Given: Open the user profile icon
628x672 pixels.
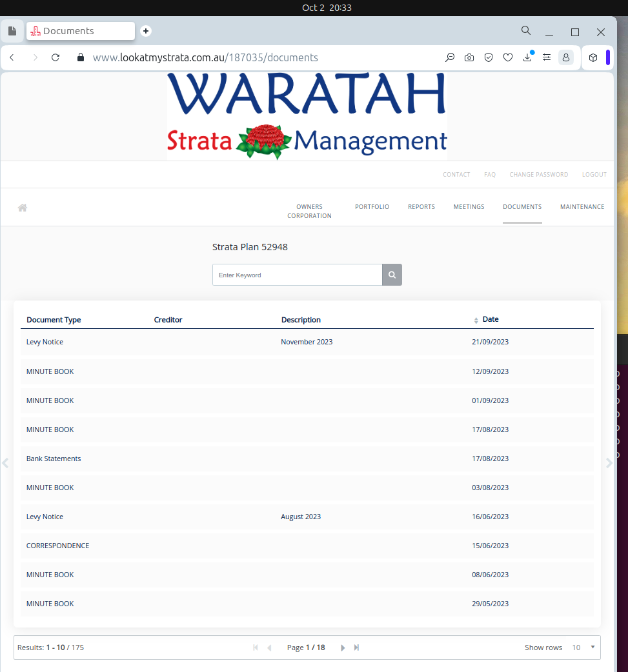Looking at the screenshot, I should tap(566, 57).
